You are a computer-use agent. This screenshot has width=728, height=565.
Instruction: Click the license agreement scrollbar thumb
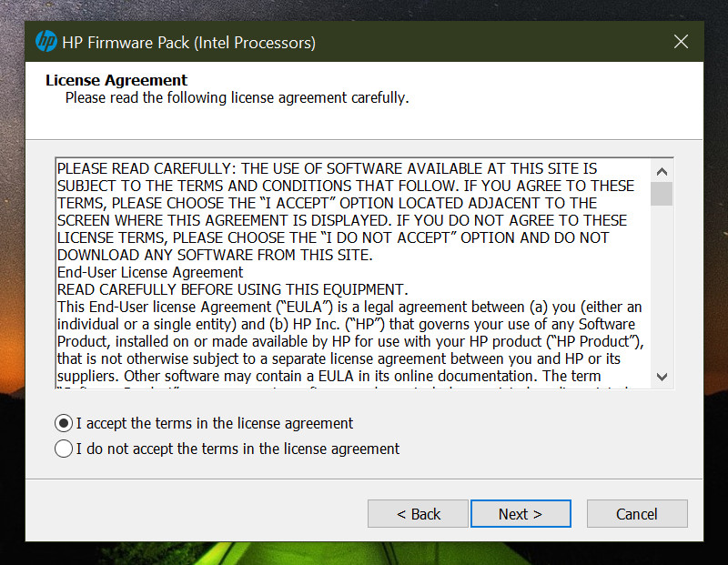662,193
